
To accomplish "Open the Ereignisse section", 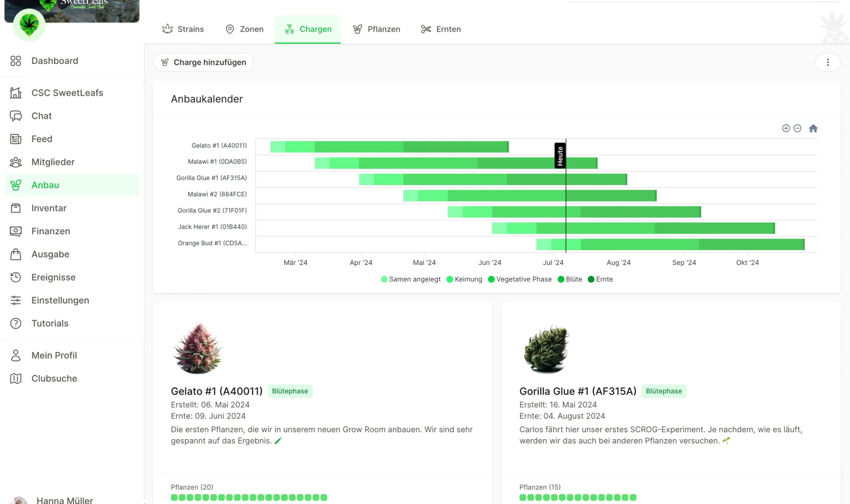I will tap(53, 277).
